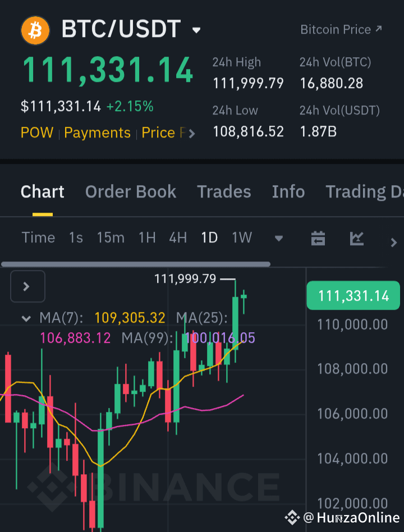Expand more tags with the chevron
404x532 pixels.
(192, 134)
